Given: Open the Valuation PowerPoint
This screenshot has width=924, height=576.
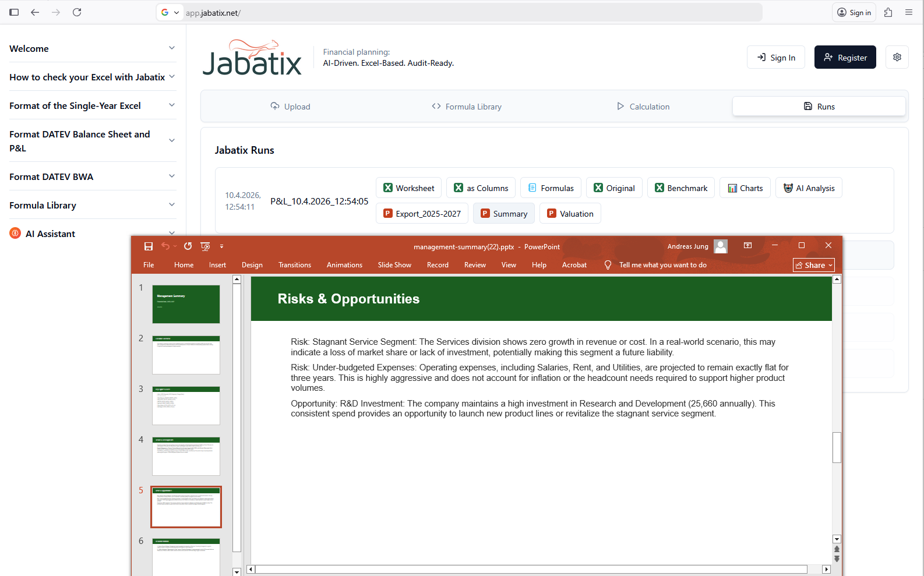Looking at the screenshot, I should tap(570, 214).
